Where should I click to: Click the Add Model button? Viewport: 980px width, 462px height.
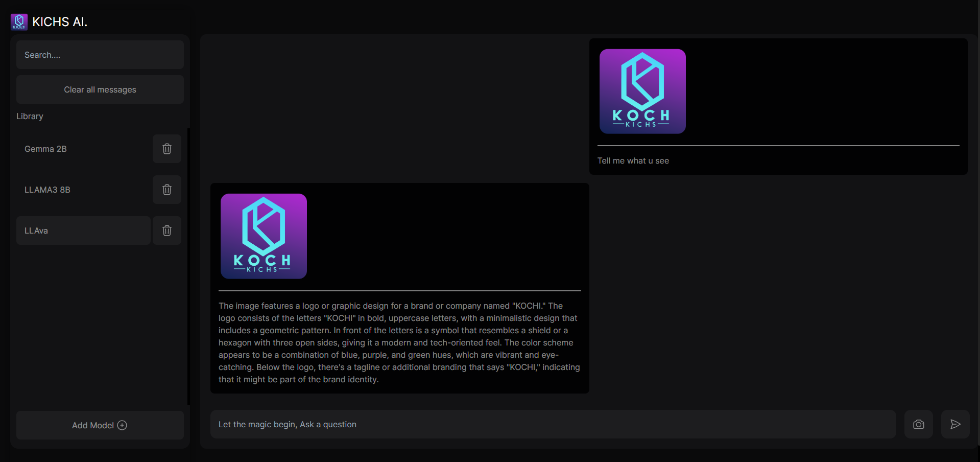tap(100, 425)
